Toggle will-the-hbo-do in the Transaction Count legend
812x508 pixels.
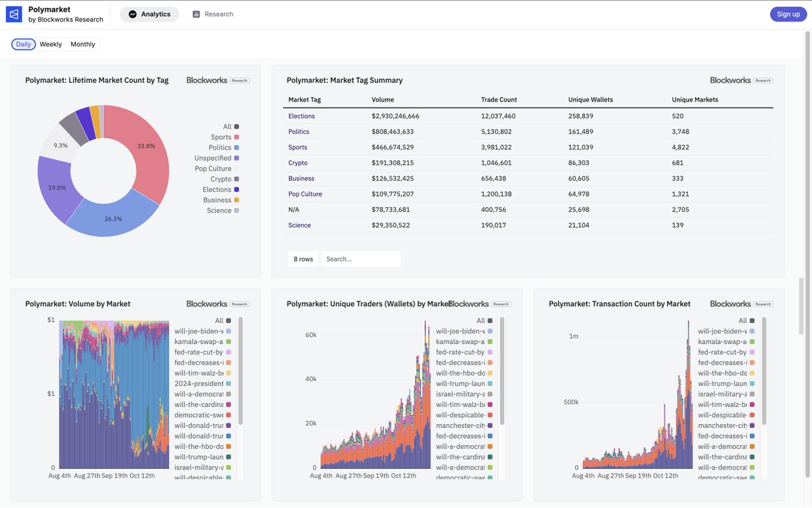coord(727,373)
